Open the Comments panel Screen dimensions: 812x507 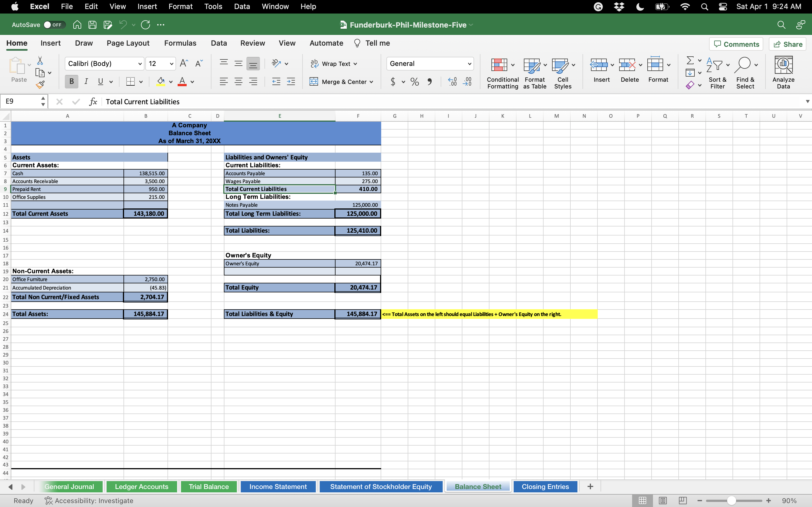point(736,44)
